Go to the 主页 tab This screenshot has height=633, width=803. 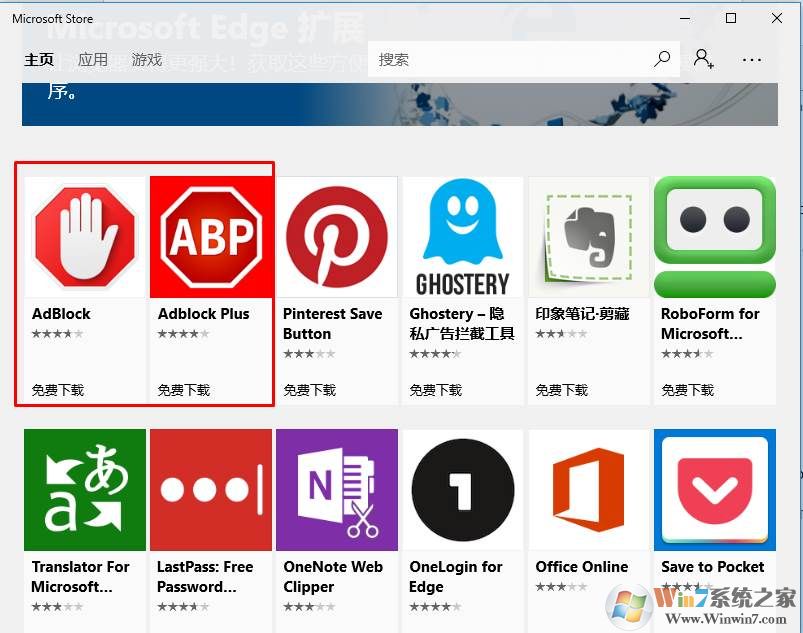pos(39,60)
